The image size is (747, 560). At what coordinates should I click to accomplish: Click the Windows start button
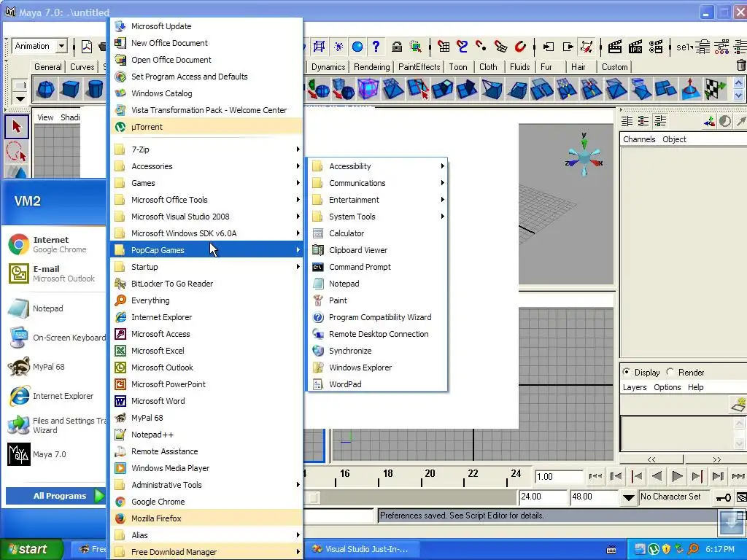(31, 549)
